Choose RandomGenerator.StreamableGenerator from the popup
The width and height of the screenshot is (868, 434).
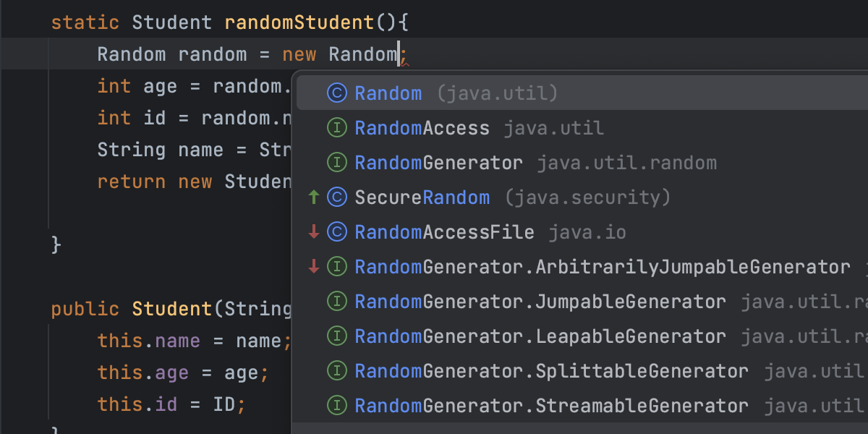click(551, 405)
